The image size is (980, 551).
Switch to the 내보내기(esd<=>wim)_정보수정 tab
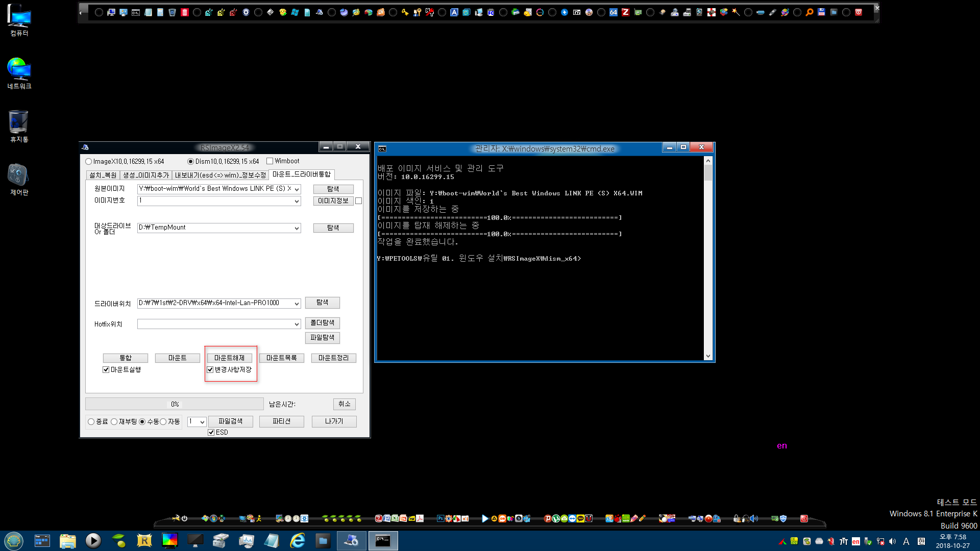click(220, 175)
